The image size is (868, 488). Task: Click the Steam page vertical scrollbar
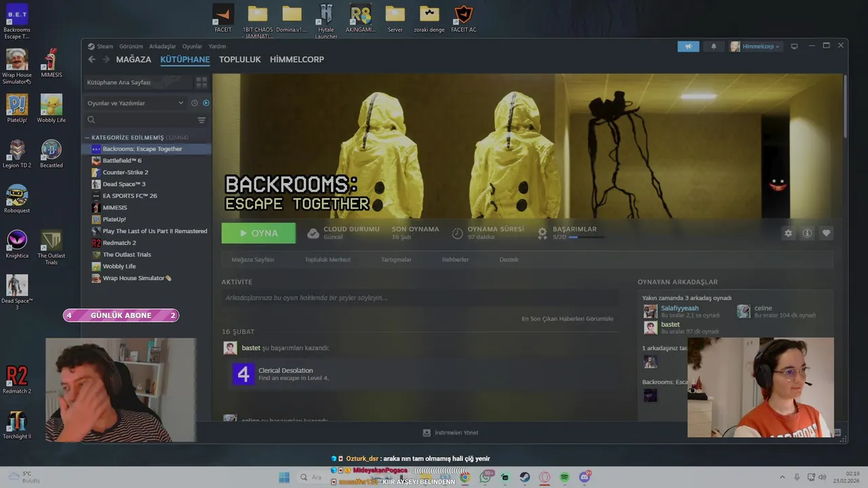click(845, 106)
